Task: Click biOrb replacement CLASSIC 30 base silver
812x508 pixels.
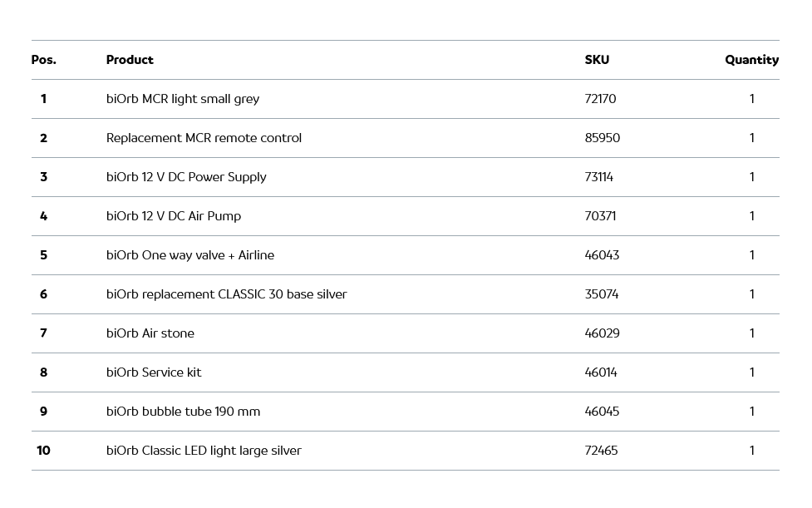Action: point(226,294)
